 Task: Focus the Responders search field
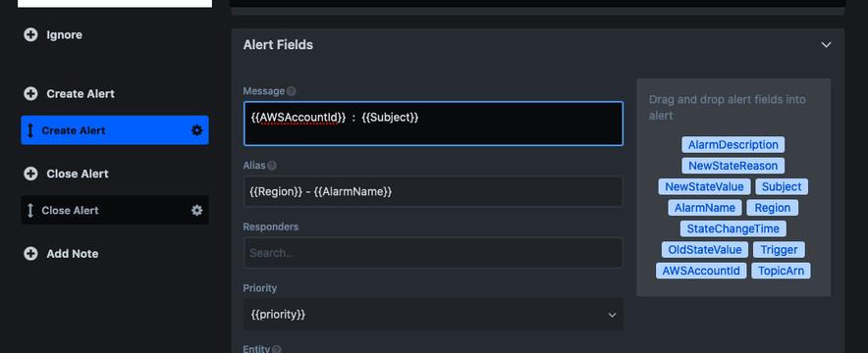coord(433,253)
